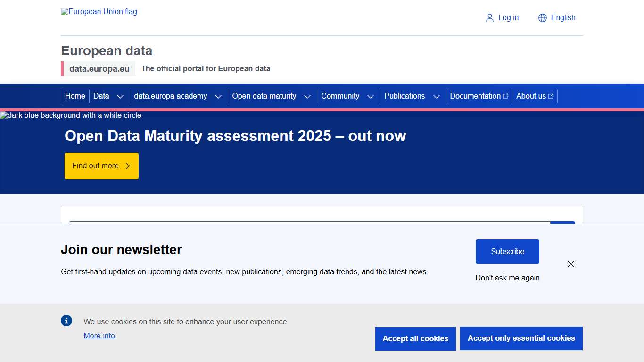
Task: Open the More info cookie link
Action: (x=99, y=336)
